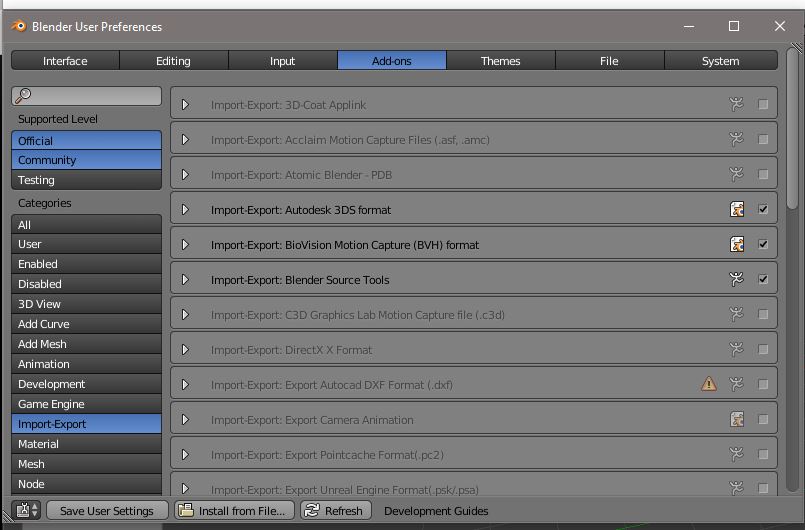
Task: Click community icon on Atomic Blender PDB row
Action: pos(736,174)
